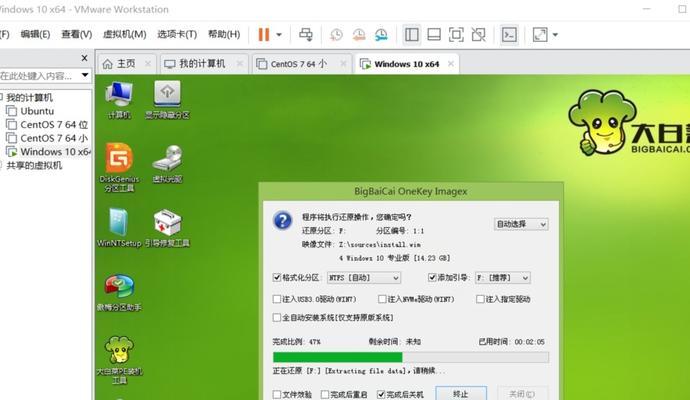Click the DiskGenius 分区工具 desktop icon
Image resolution: width=690 pixels, height=400 pixels.
click(119, 168)
